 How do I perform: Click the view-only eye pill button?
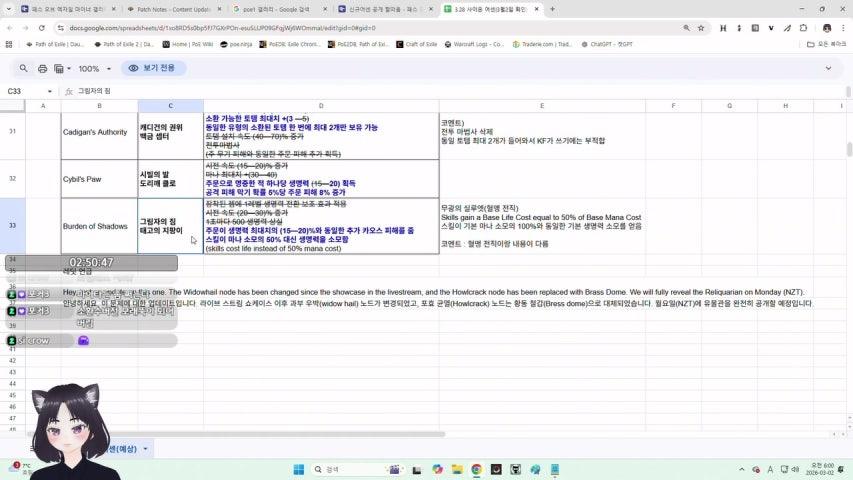tap(152, 68)
